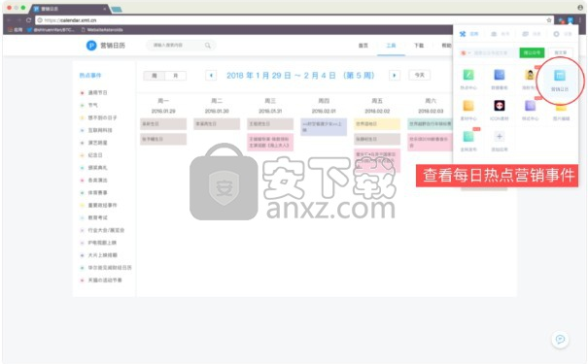
Task: Open the 下载 nav item
Action: (419, 46)
